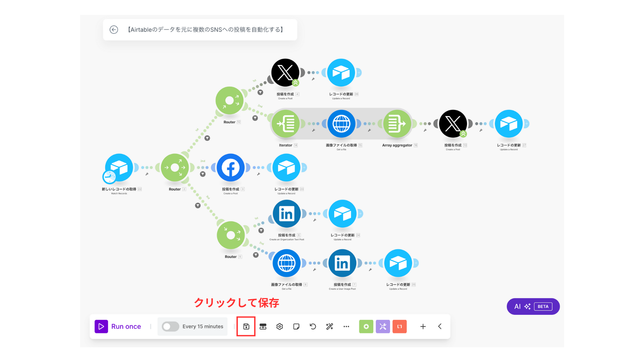Click wrench between Facebook module and Update 23
644x362 pixels.
pos(259,174)
